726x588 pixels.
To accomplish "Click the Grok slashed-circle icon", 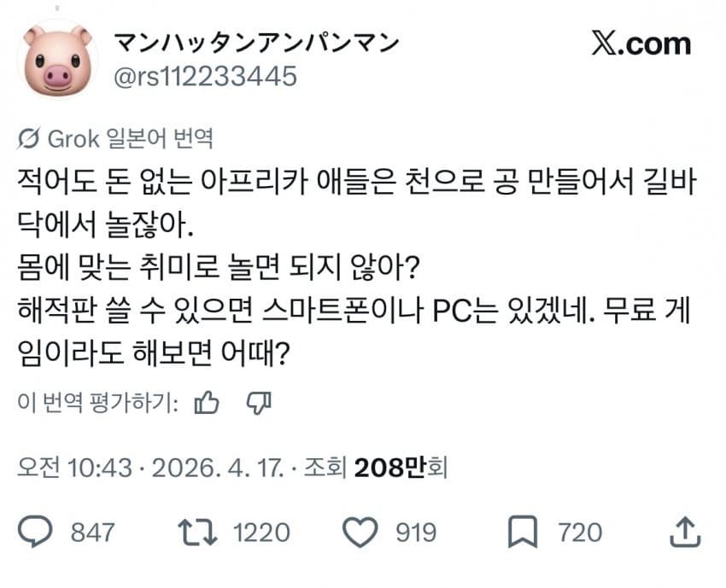I will tap(29, 138).
